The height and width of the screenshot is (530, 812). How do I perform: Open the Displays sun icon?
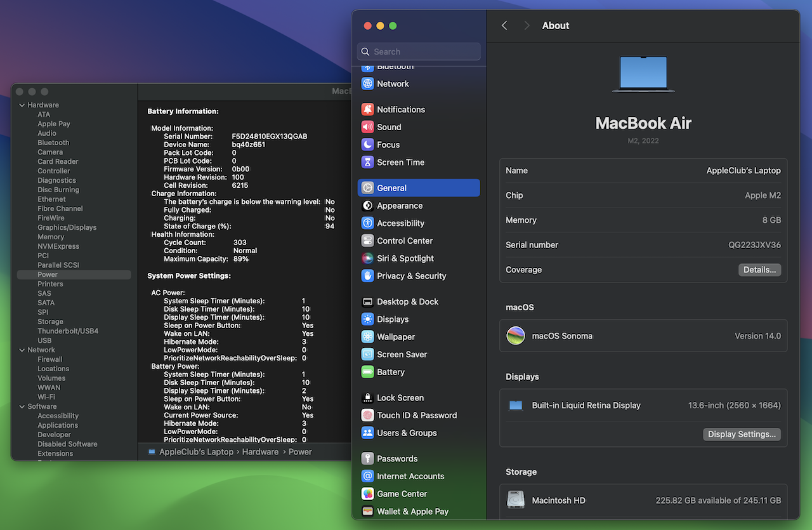tap(367, 319)
